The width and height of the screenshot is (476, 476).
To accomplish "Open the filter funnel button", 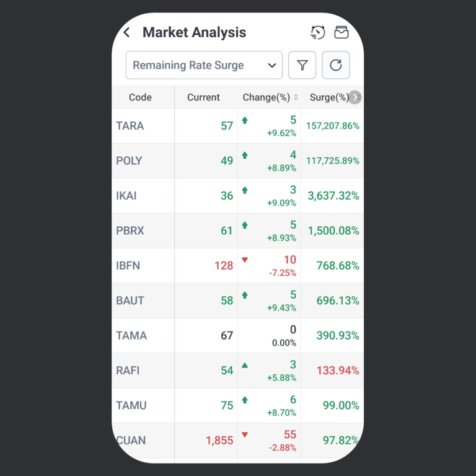I will point(302,65).
